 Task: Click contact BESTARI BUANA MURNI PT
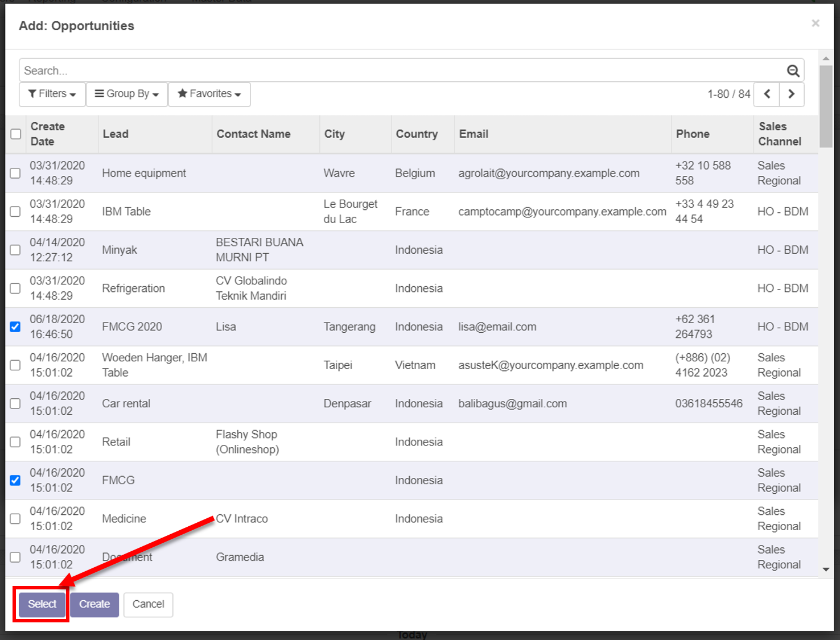[x=260, y=250]
